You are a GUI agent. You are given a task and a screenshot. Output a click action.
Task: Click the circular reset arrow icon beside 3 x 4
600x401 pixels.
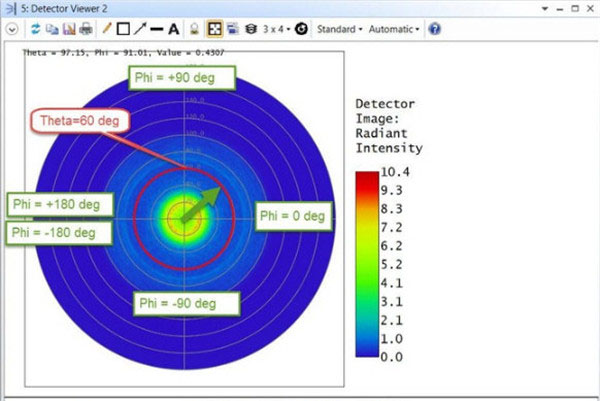[x=300, y=29]
